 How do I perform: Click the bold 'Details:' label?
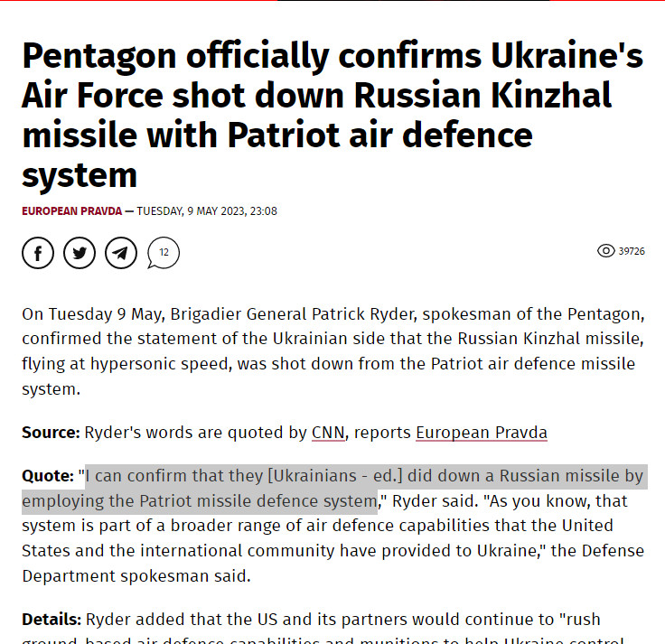point(52,620)
